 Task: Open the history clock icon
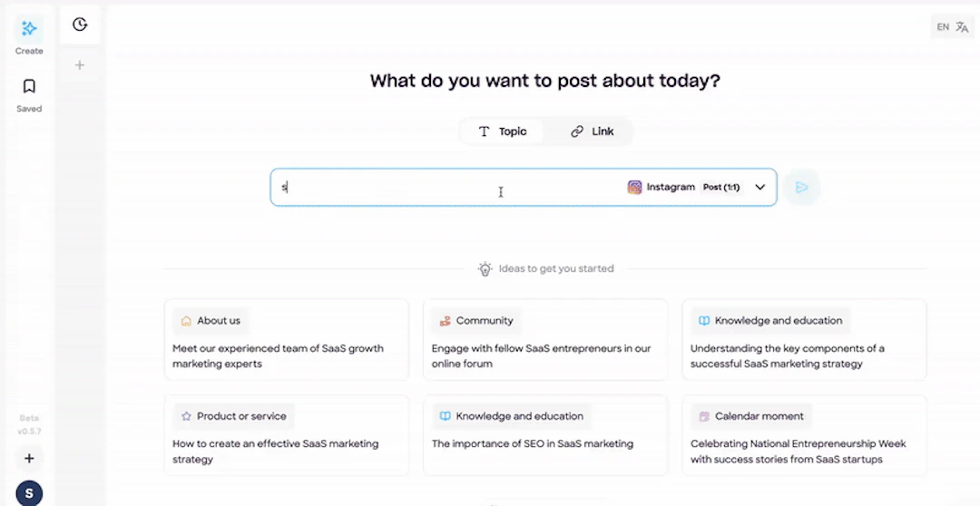(80, 24)
